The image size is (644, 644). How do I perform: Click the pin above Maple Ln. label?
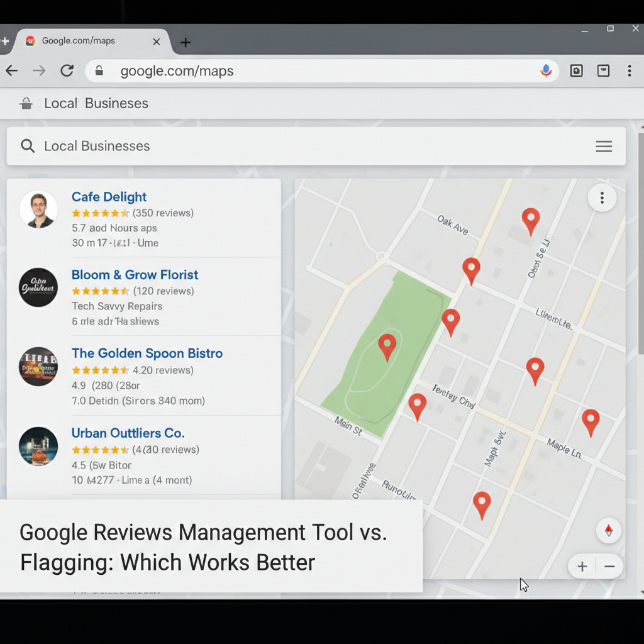(x=591, y=423)
